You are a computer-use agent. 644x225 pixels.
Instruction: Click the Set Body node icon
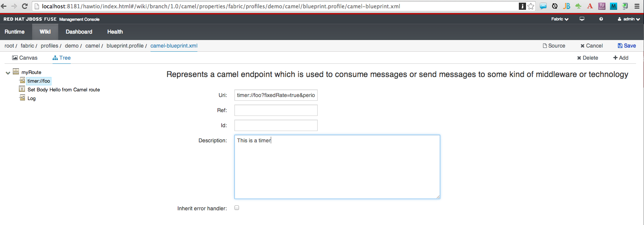click(22, 89)
